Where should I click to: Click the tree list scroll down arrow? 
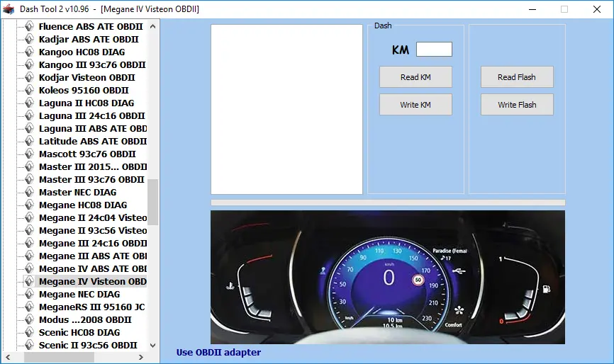[152, 345]
